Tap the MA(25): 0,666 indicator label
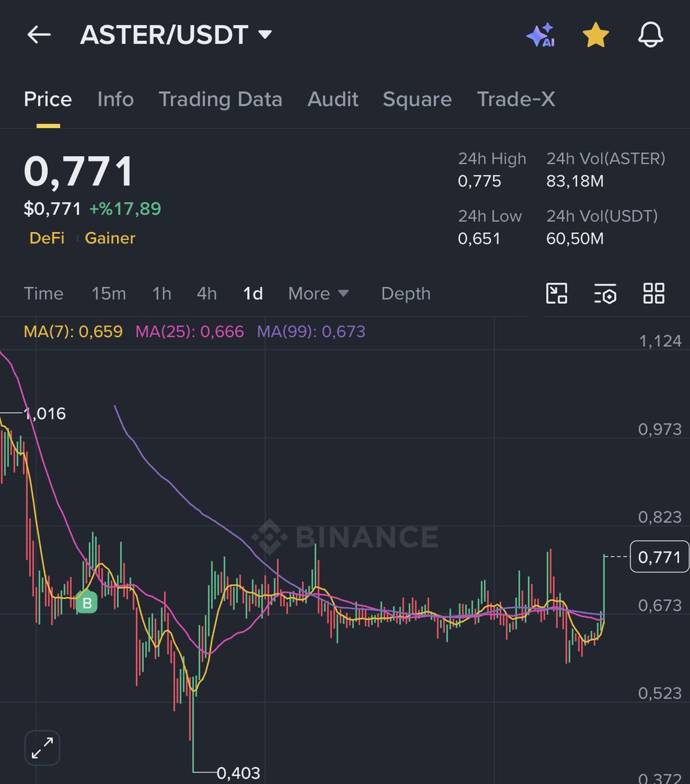This screenshot has width=690, height=784. click(189, 332)
